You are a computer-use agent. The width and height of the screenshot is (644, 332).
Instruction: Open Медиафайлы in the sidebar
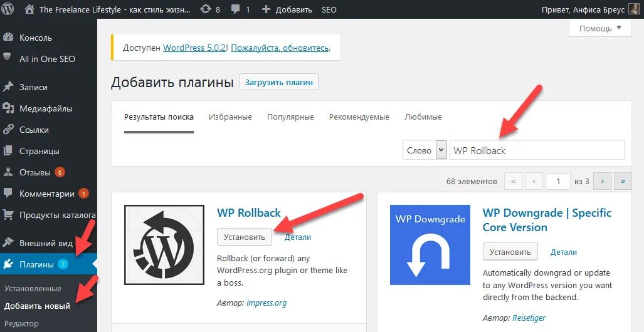[46, 108]
